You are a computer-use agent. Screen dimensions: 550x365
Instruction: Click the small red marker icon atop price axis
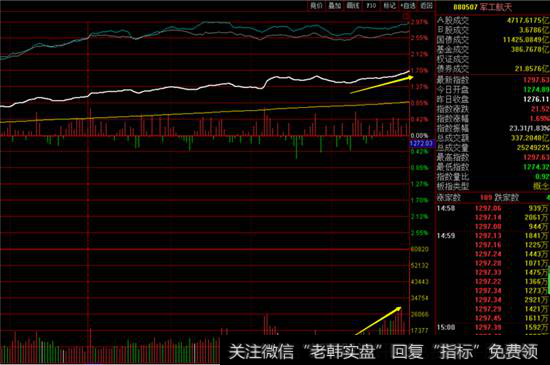[x=406, y=16]
